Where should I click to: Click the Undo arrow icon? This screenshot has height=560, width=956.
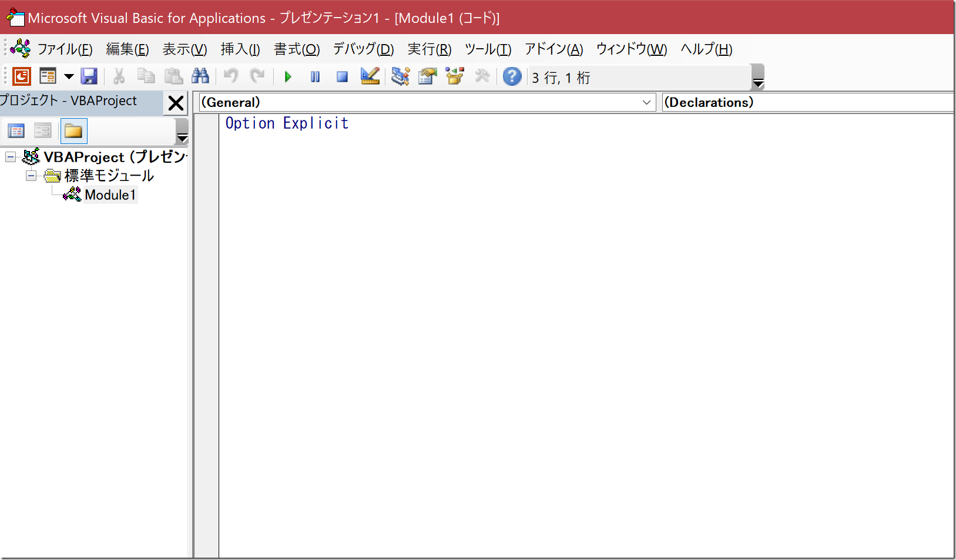click(231, 76)
